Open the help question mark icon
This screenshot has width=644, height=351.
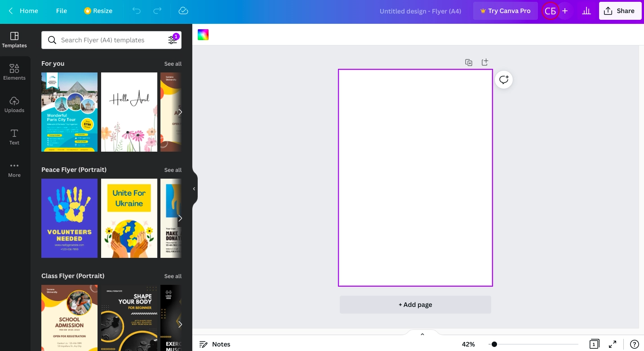click(634, 344)
